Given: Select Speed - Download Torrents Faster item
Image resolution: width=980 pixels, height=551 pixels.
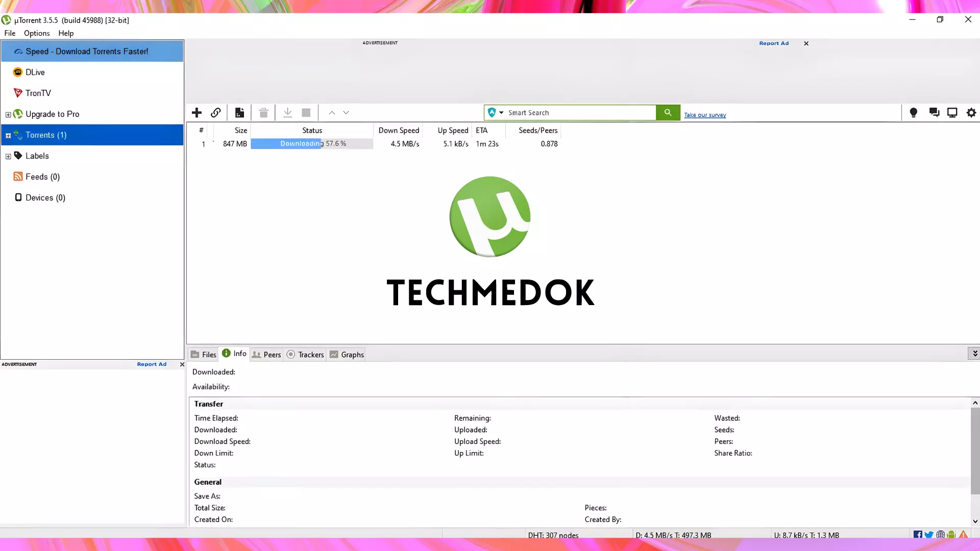Looking at the screenshot, I should [92, 52].
